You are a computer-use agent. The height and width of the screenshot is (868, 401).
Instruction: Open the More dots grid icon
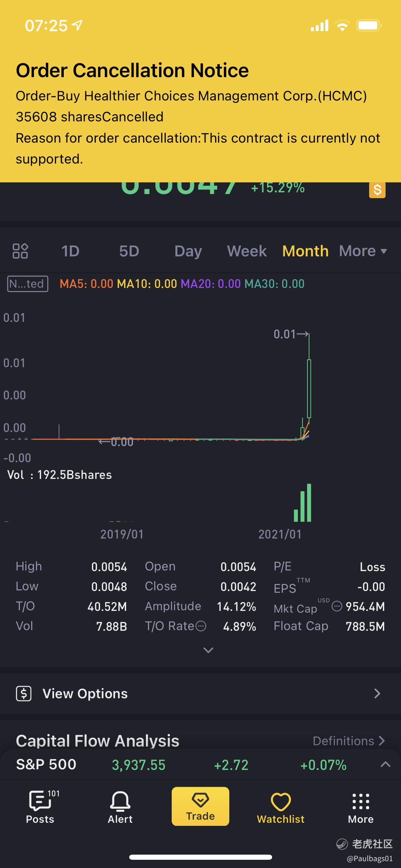tap(361, 801)
